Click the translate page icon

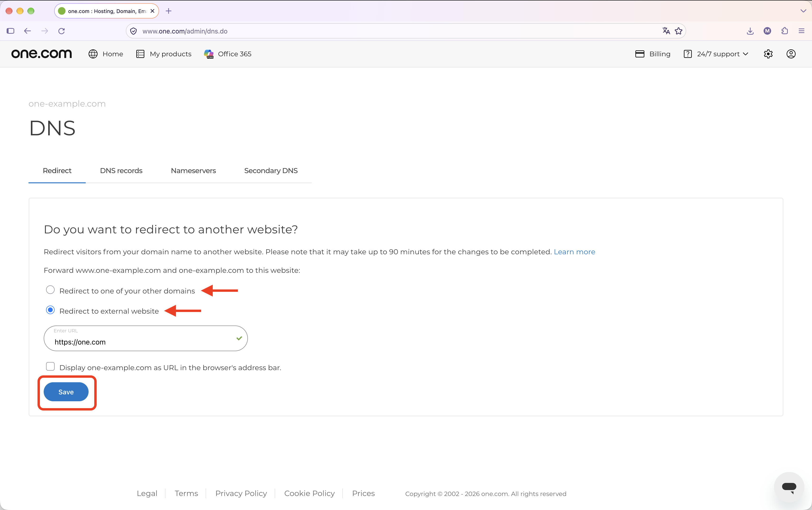tap(666, 31)
